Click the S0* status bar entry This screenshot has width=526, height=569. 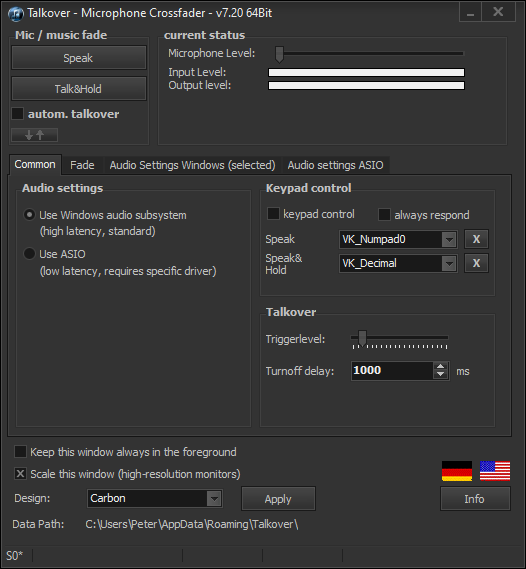pyautogui.click(x=15, y=556)
